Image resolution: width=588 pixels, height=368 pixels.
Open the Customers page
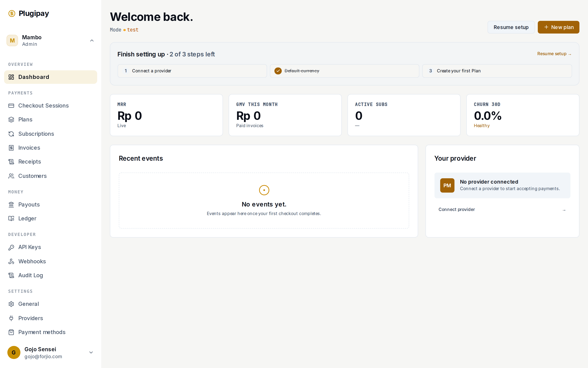coord(51,176)
